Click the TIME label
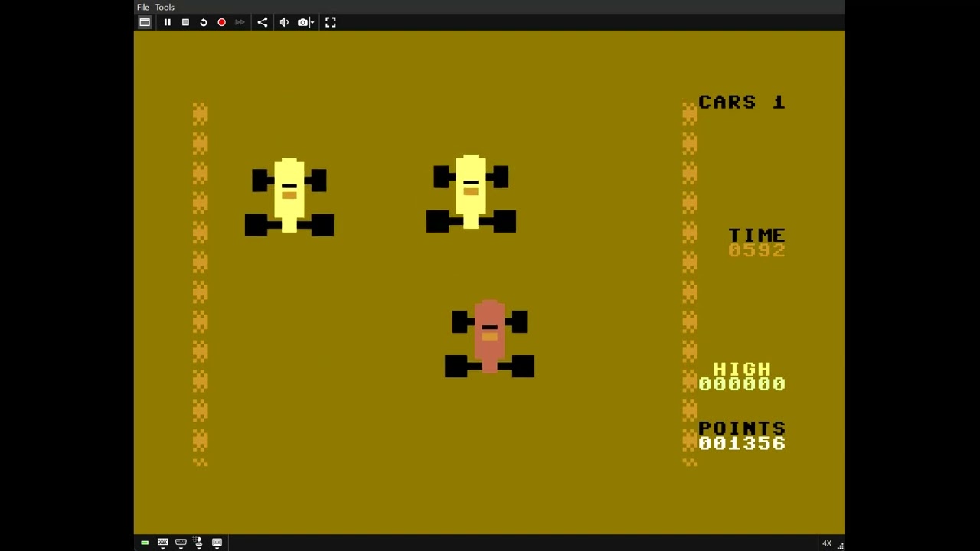 click(756, 235)
